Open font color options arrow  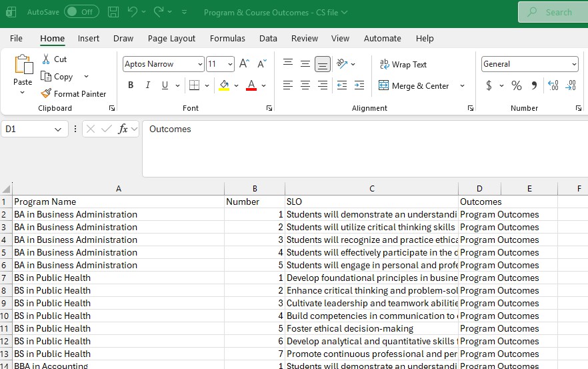coord(263,85)
